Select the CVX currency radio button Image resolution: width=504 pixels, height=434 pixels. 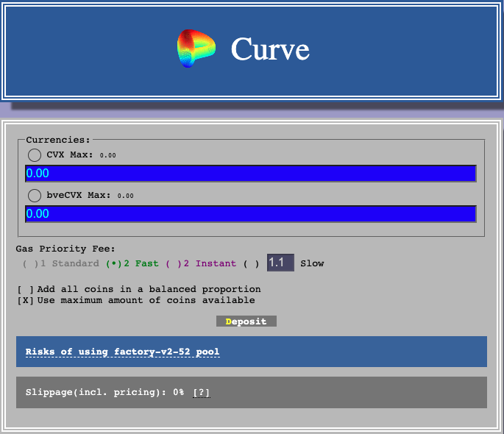click(x=35, y=155)
